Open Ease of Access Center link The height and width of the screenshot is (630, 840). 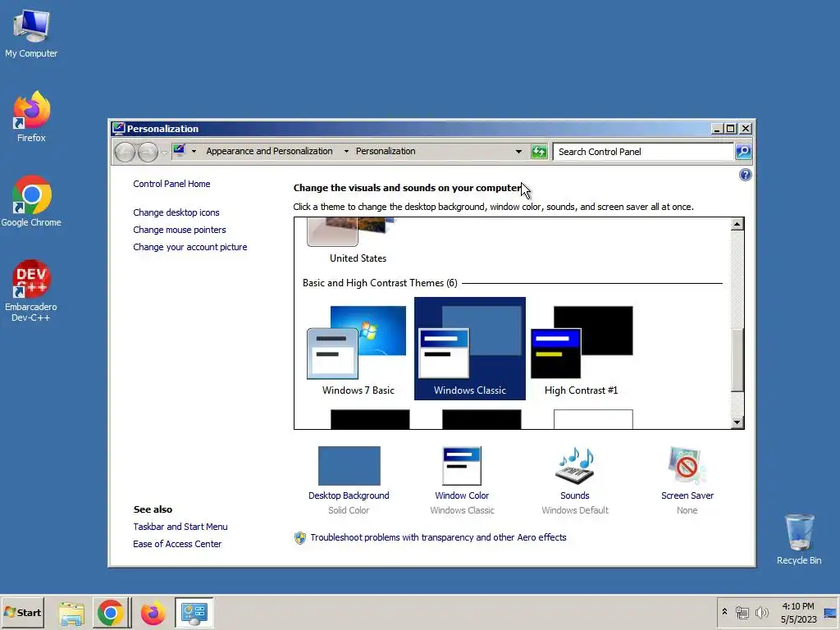tap(177, 544)
